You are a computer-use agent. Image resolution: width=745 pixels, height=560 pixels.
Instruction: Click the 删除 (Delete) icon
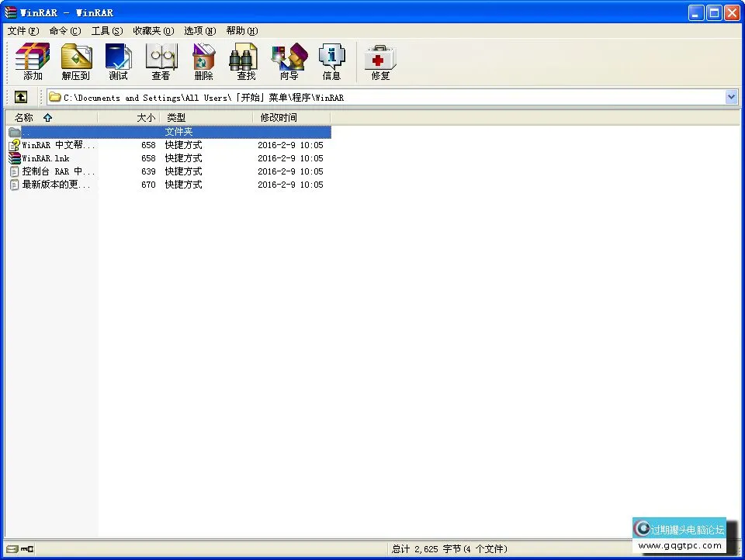[x=203, y=60]
